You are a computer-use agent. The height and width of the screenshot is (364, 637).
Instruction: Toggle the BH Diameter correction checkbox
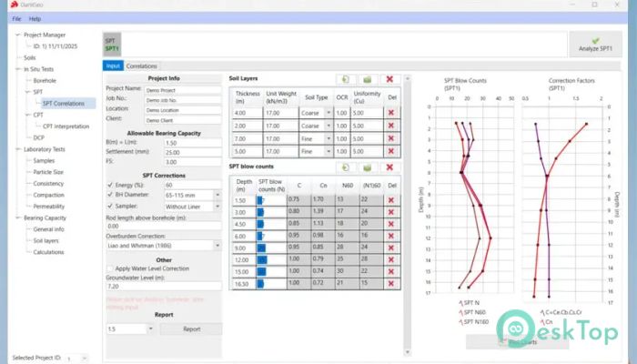pyautogui.click(x=110, y=195)
